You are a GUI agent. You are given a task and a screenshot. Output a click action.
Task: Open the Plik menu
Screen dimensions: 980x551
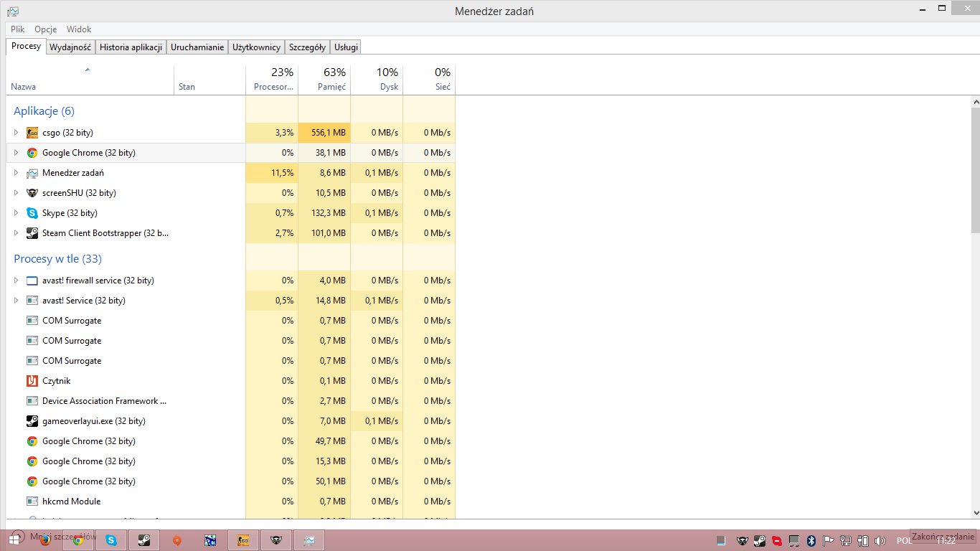point(18,29)
